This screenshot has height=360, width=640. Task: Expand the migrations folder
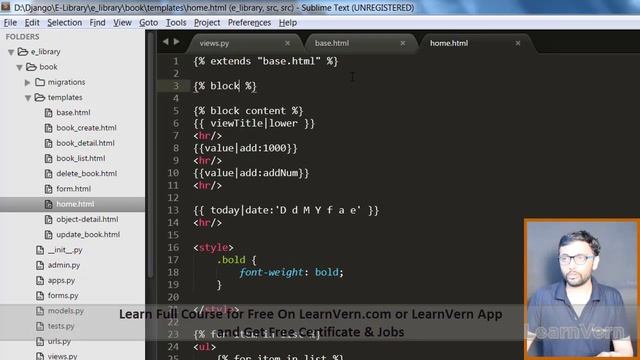click(27, 82)
